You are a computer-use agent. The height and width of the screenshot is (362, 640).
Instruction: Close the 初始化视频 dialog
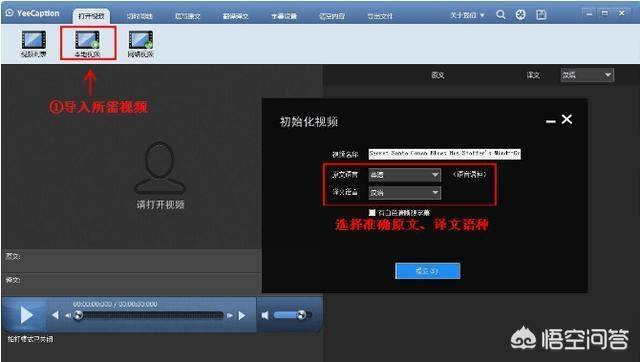pyautogui.click(x=567, y=119)
